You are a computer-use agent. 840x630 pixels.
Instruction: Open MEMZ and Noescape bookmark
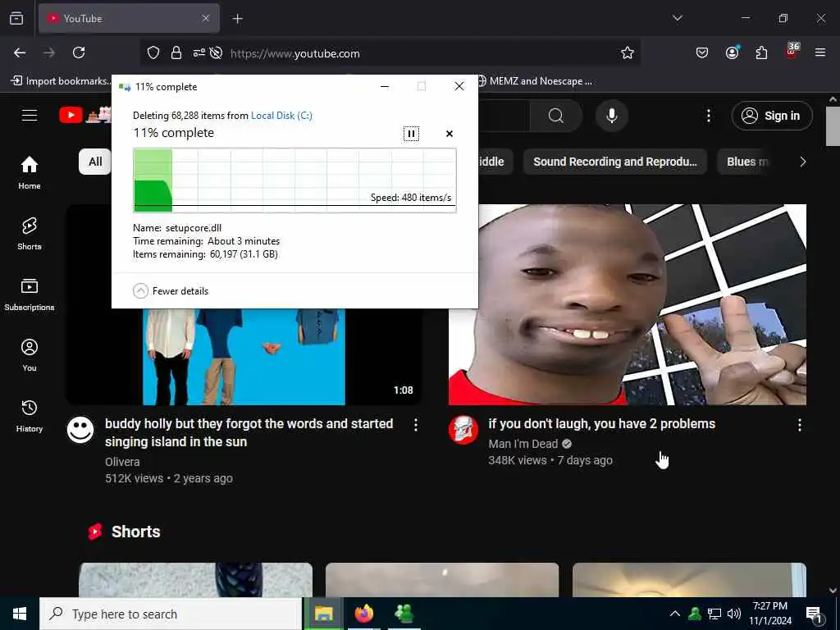click(x=535, y=81)
